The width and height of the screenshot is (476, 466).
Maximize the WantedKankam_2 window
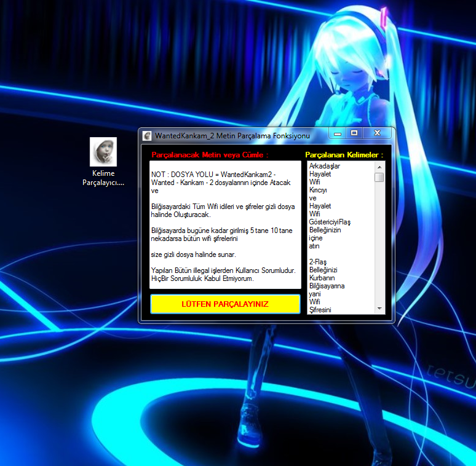354,133
